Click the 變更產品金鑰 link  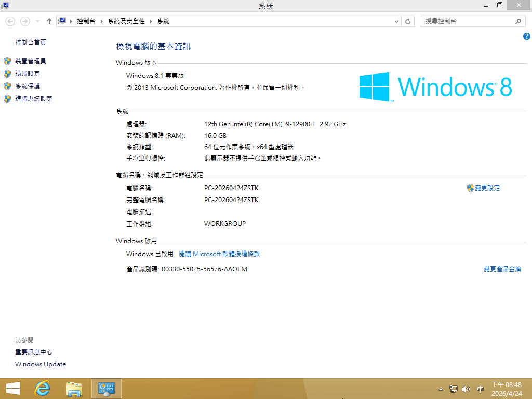point(502,269)
